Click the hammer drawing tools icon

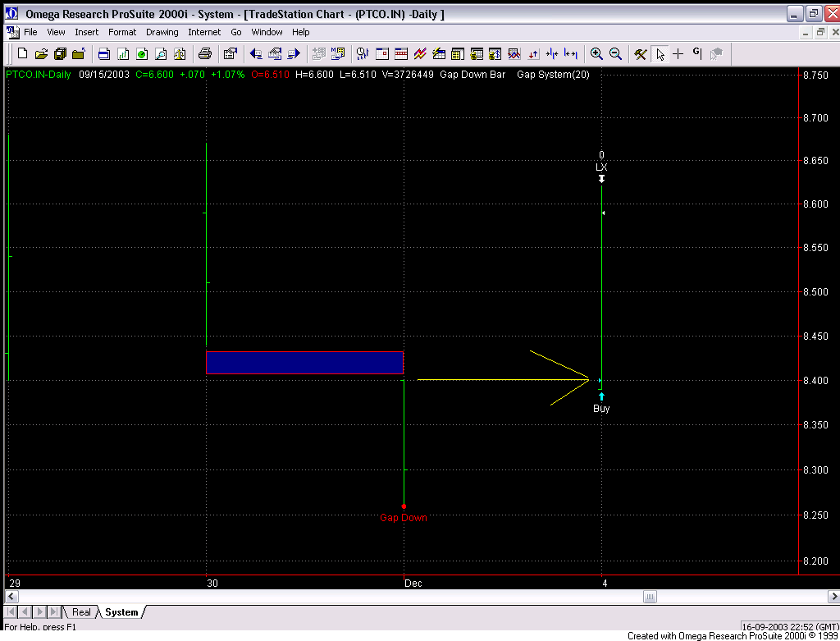pos(641,54)
